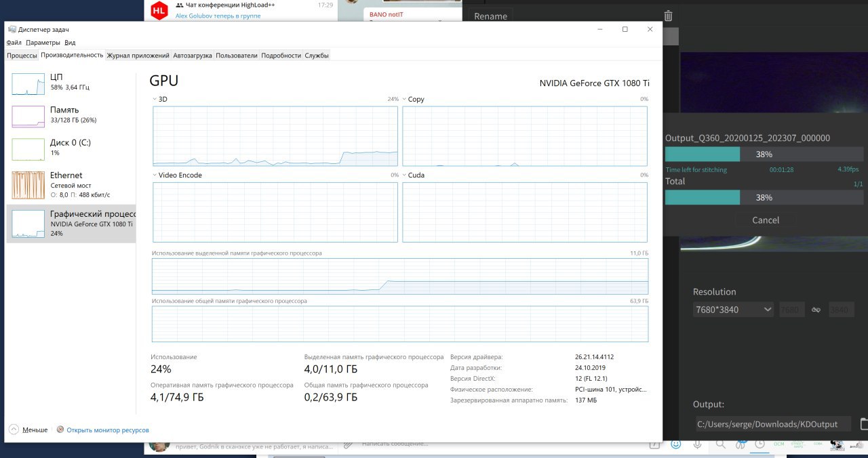The height and width of the screenshot is (458, 868).
Task: Switch to the Журнал приложений tab
Action: coord(138,56)
